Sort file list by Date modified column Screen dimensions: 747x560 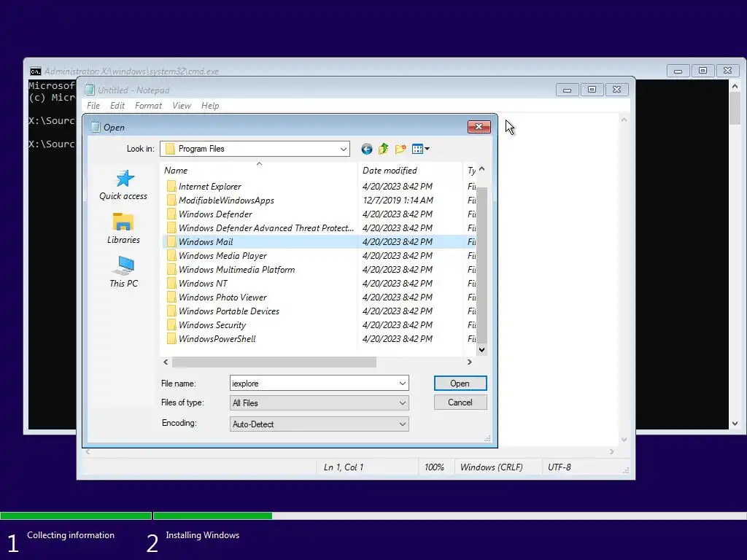pyautogui.click(x=410, y=171)
